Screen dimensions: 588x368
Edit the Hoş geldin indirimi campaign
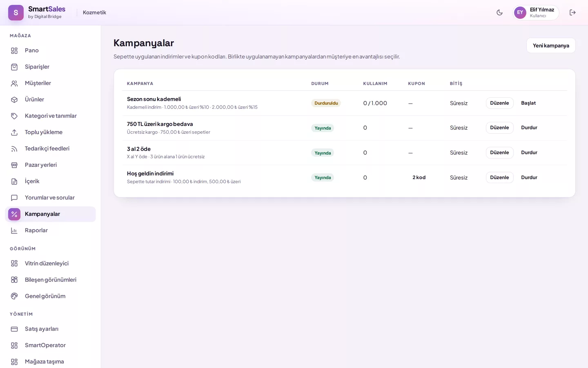[499, 177]
